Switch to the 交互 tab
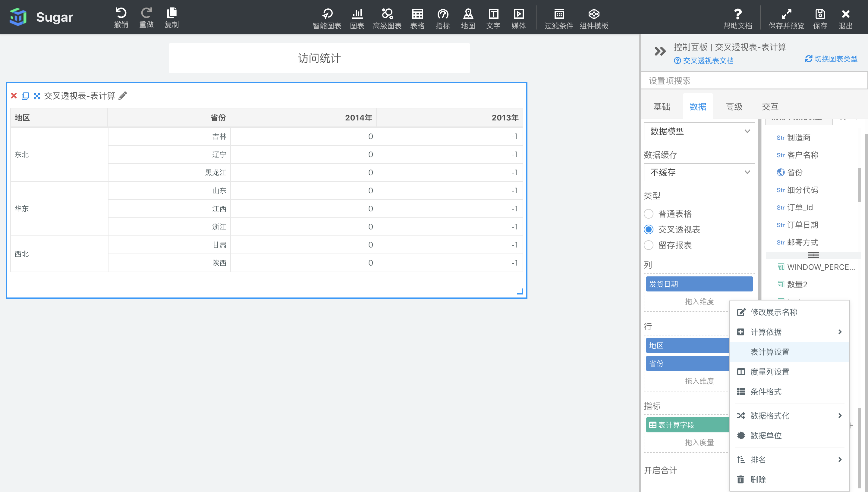 tap(770, 107)
